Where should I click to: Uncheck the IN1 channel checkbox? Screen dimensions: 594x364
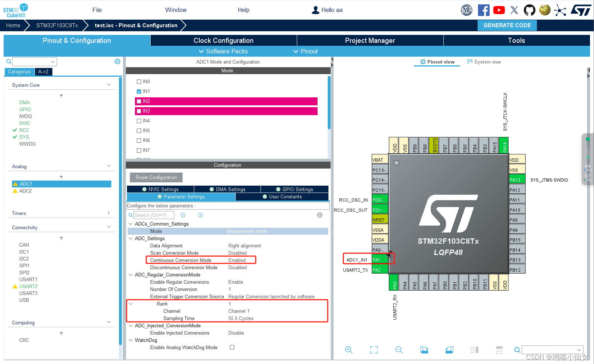[139, 92]
